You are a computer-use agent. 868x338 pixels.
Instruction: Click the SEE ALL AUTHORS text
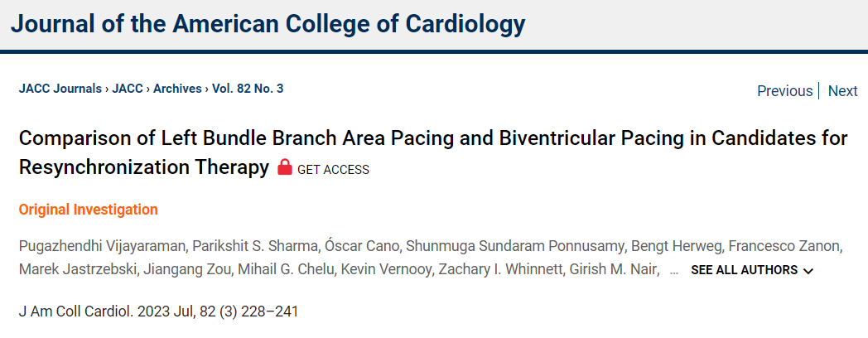[x=744, y=270]
